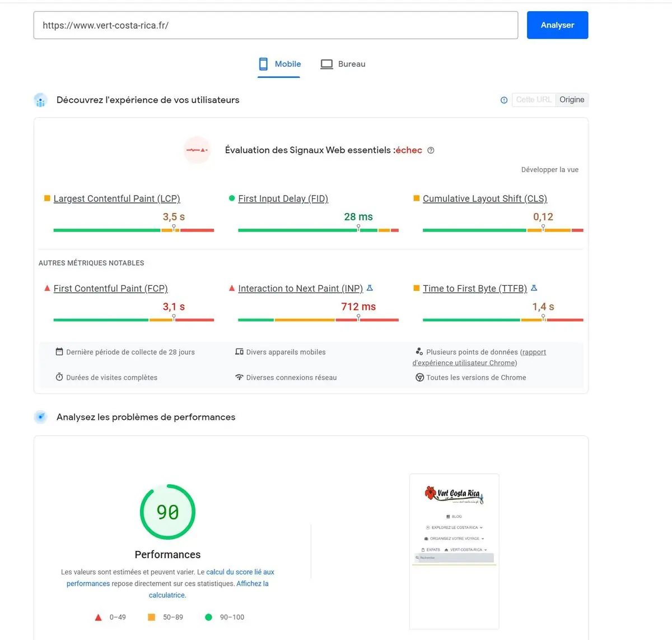Click the URL input field
The width and height of the screenshot is (672, 640).
pos(276,25)
